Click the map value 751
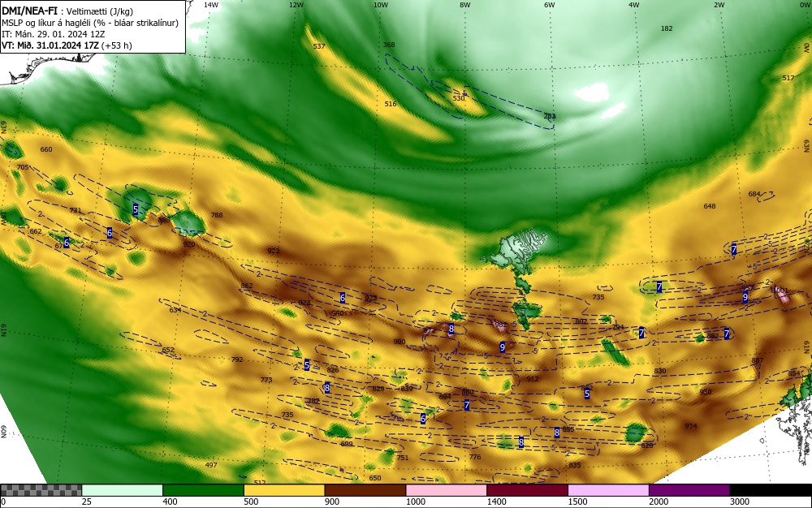The width and height of the screenshot is (812, 508). click(403, 458)
